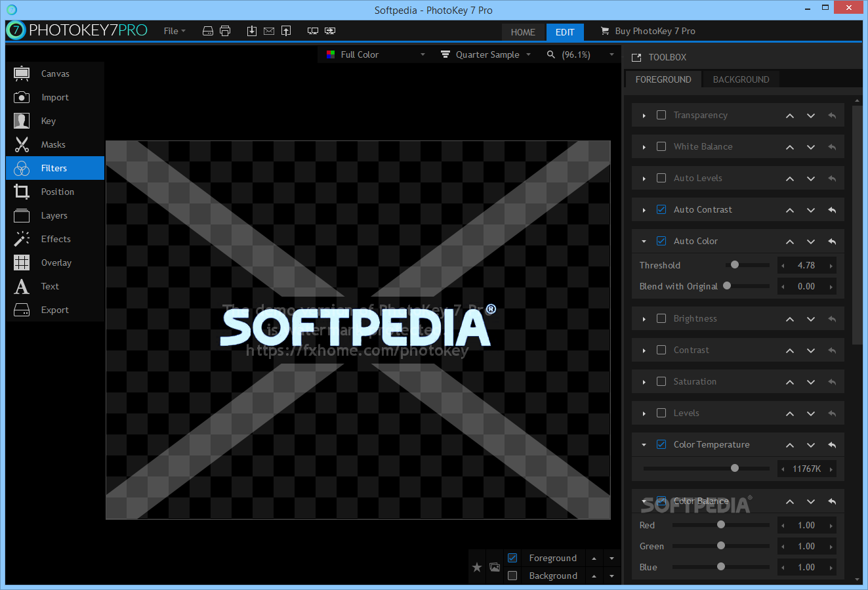Select the Text letter A icon
The height and width of the screenshot is (590, 868).
pyautogui.click(x=22, y=286)
